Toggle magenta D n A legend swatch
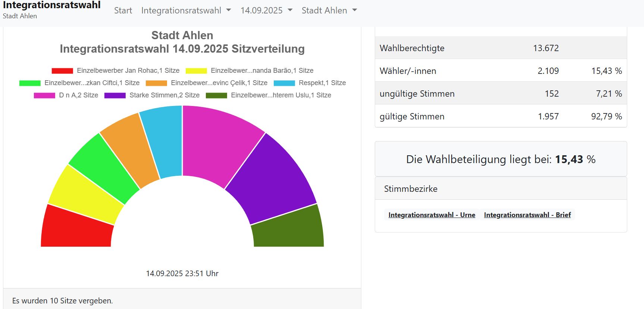The width and height of the screenshot is (644, 309). click(x=44, y=96)
